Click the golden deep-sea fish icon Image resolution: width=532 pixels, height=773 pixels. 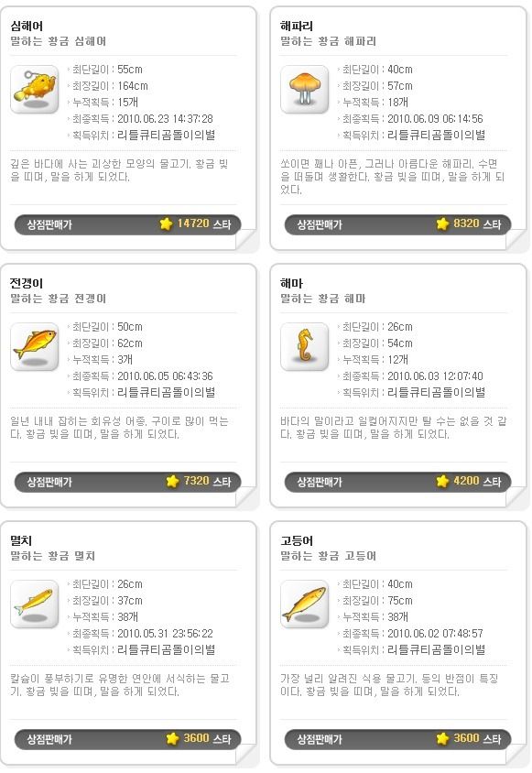(35, 89)
